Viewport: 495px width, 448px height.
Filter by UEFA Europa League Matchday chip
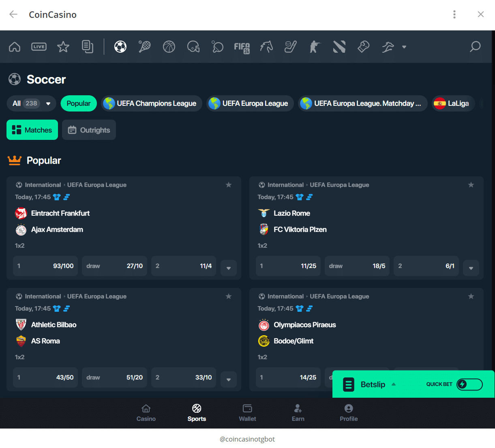coord(363,103)
